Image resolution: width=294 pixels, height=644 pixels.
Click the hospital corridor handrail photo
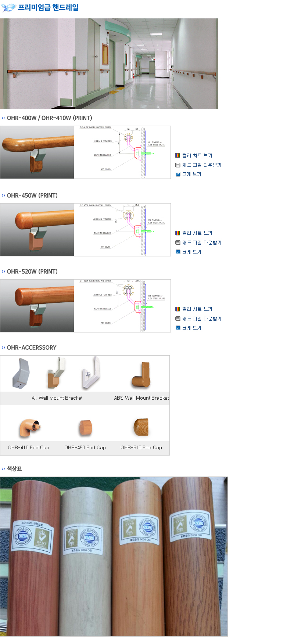[x=109, y=64]
